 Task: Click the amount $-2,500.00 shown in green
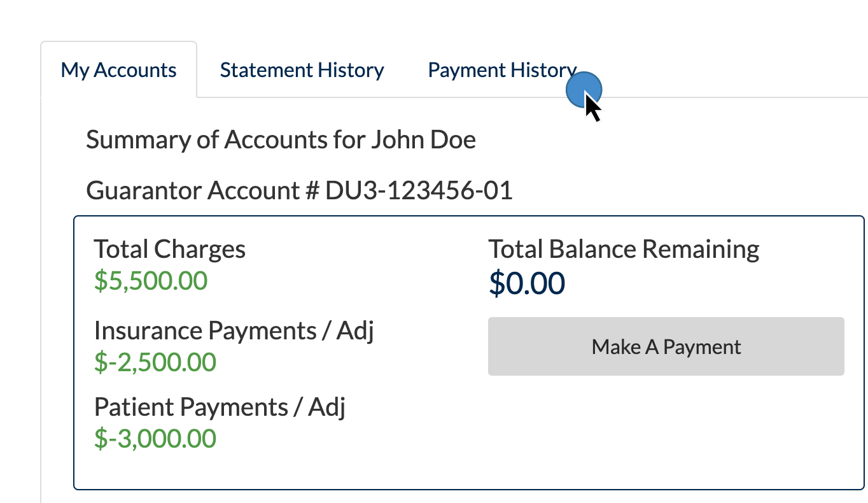tap(155, 362)
